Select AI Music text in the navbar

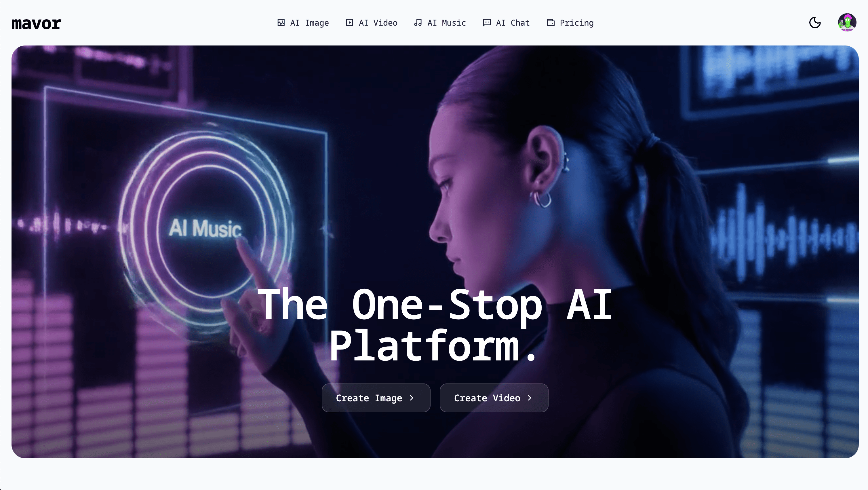[x=446, y=22]
